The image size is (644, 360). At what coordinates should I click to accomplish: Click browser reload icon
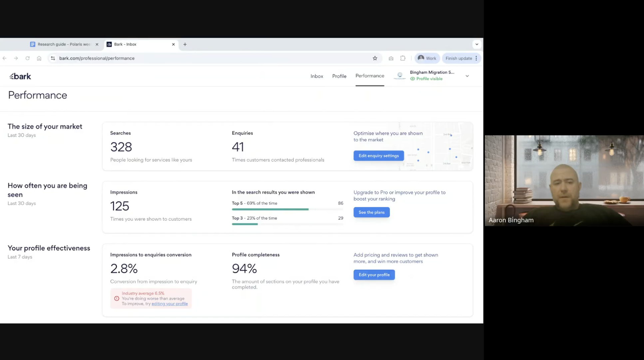point(28,58)
